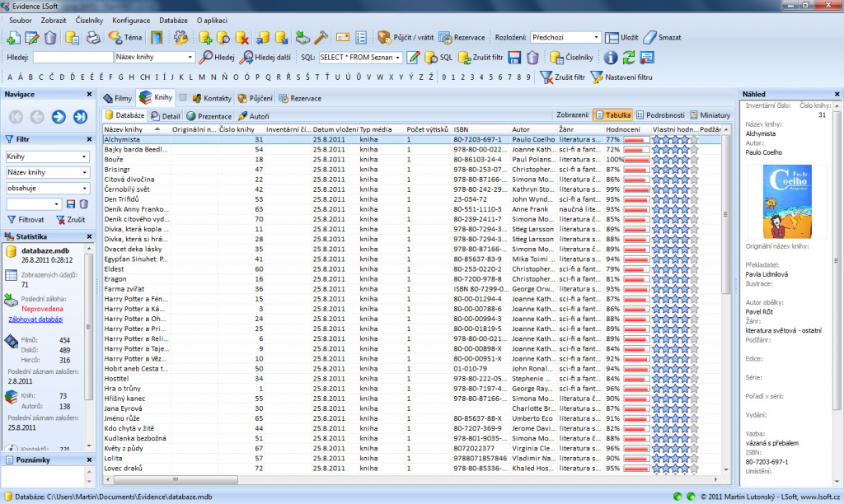Click the trash bin icon in the Filtr panel

point(83,203)
